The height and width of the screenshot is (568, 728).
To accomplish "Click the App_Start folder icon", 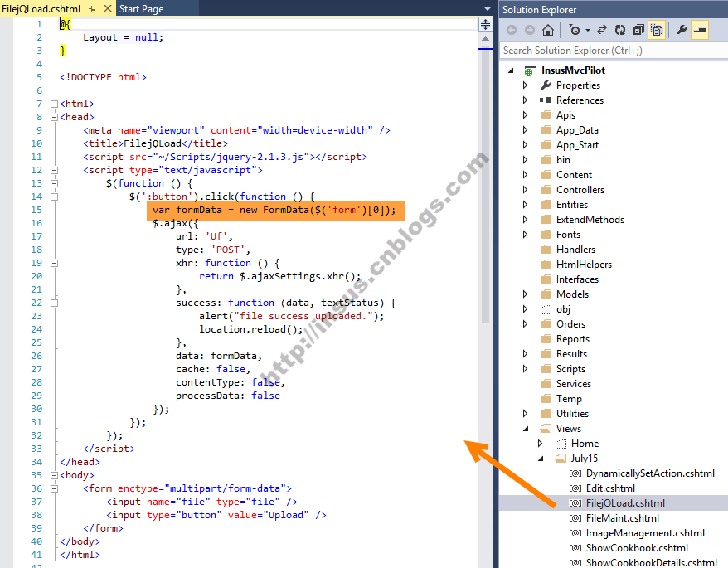I will point(546,145).
